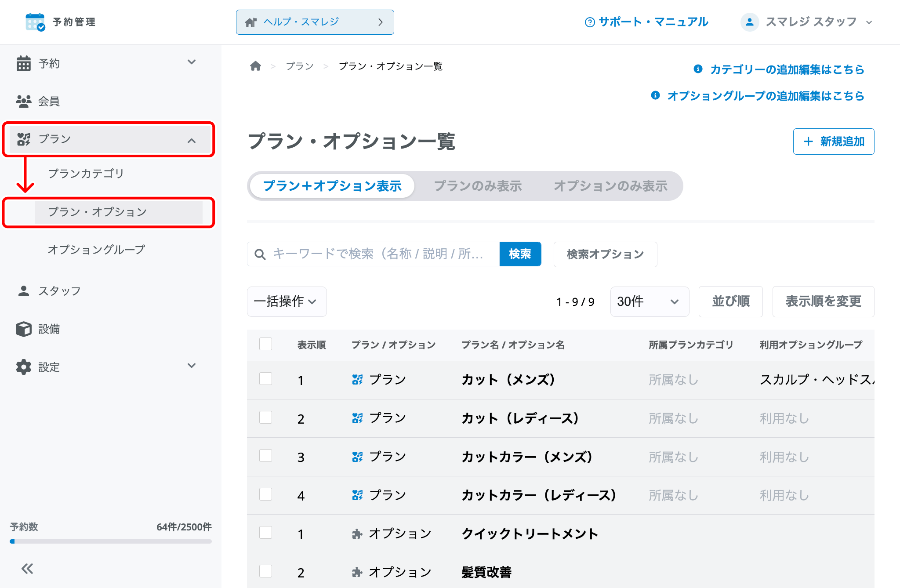The width and height of the screenshot is (900, 588).
Task: Select the プラン+オプション表示 tab
Action: pyautogui.click(x=332, y=186)
